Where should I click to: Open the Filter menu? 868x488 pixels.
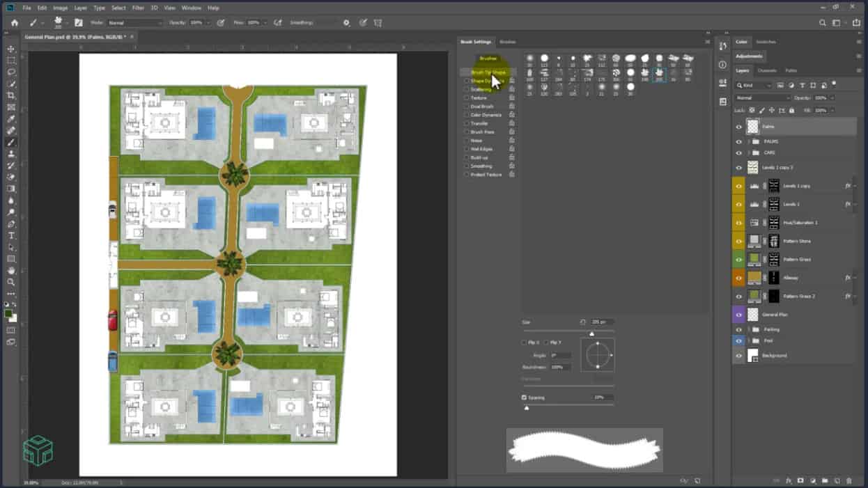pyautogui.click(x=138, y=8)
